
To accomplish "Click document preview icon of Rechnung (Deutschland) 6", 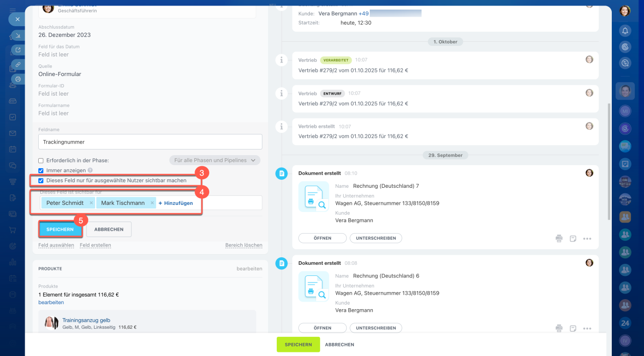I will point(313,287).
